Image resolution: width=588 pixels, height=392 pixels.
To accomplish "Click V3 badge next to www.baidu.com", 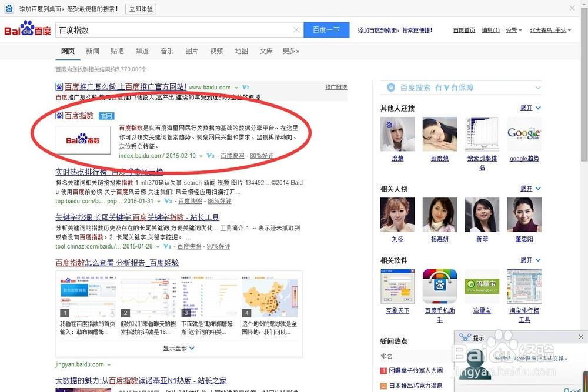I will [246, 88].
